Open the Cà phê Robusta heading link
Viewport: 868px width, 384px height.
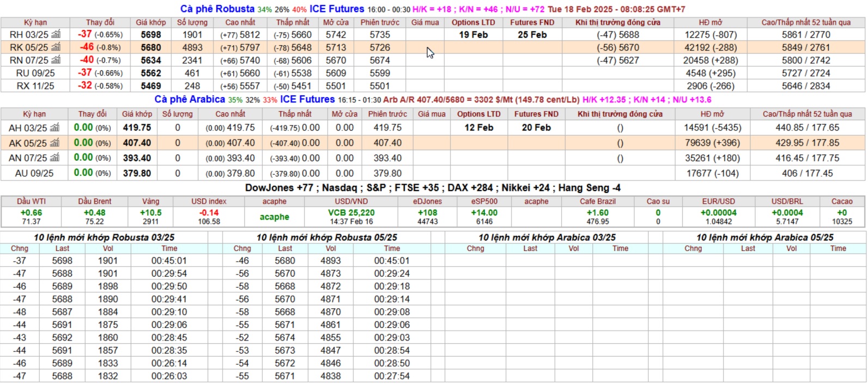tap(217, 9)
